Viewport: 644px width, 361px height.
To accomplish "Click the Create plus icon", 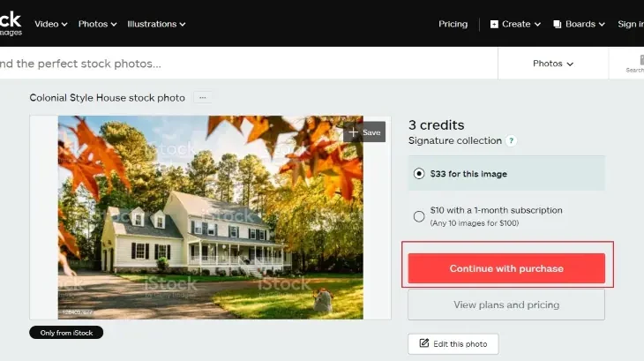I will 494,24.
